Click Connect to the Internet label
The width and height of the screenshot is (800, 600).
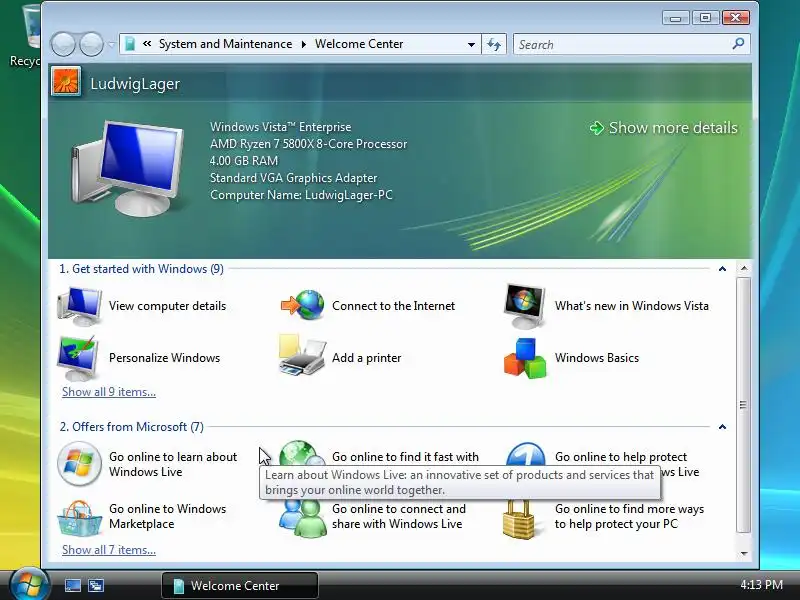[393, 306]
